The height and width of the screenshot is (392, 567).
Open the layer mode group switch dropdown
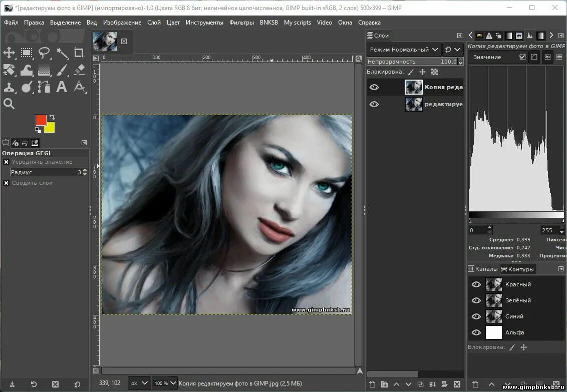tap(453, 50)
